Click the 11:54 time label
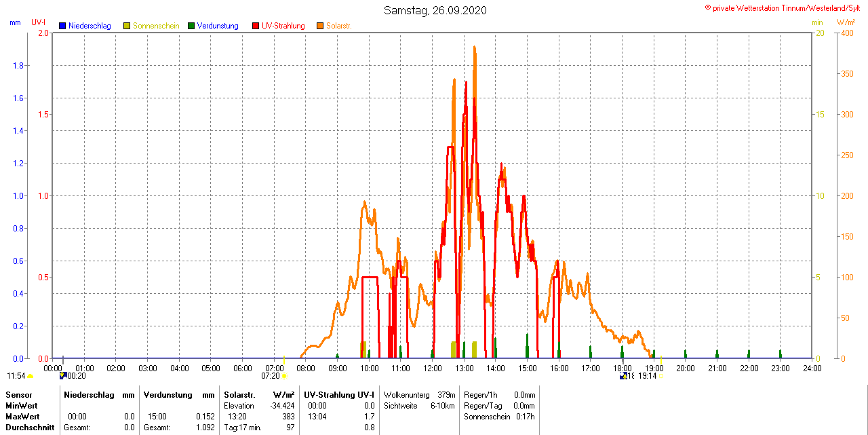This screenshot has width=868, height=435. (16, 375)
